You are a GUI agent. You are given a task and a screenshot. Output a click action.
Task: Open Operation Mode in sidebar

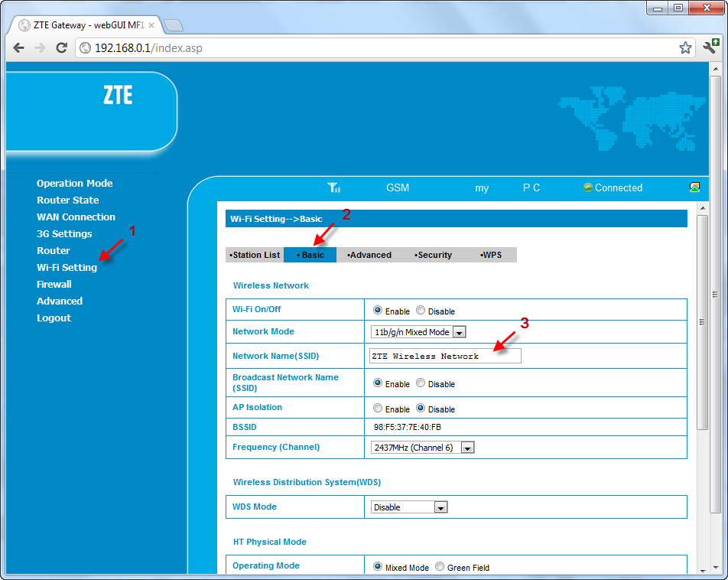point(75,183)
